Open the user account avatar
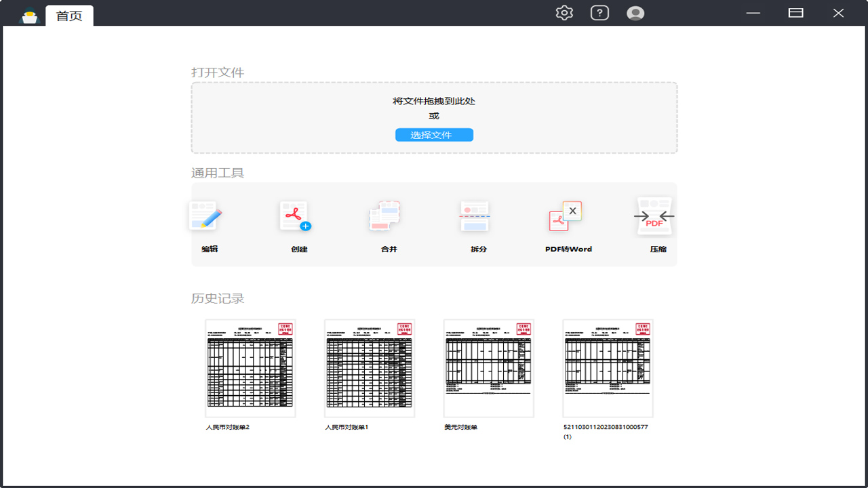The height and width of the screenshot is (488, 868). pos(635,12)
